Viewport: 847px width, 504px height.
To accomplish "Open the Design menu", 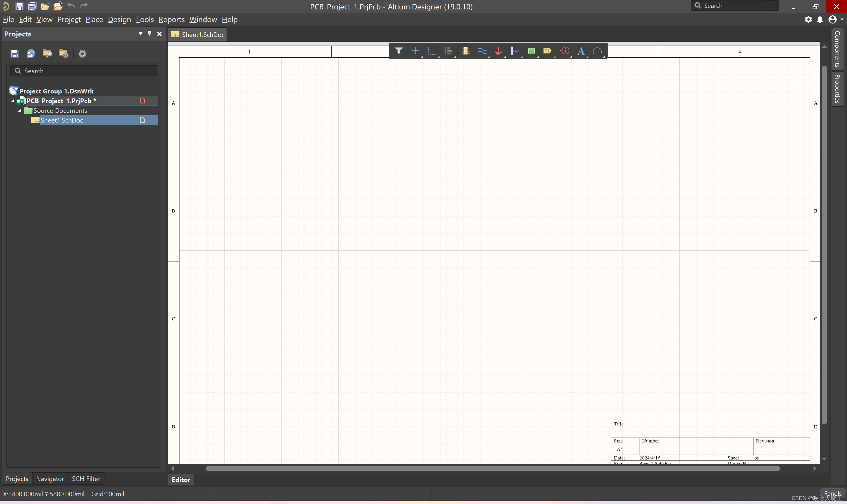I will pos(119,20).
